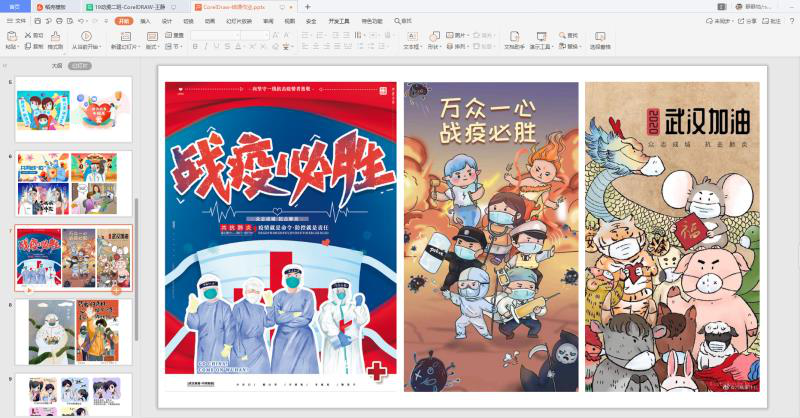Open the Arrange (排列) dropdown
This screenshot has height=418, width=800.
point(457,46)
